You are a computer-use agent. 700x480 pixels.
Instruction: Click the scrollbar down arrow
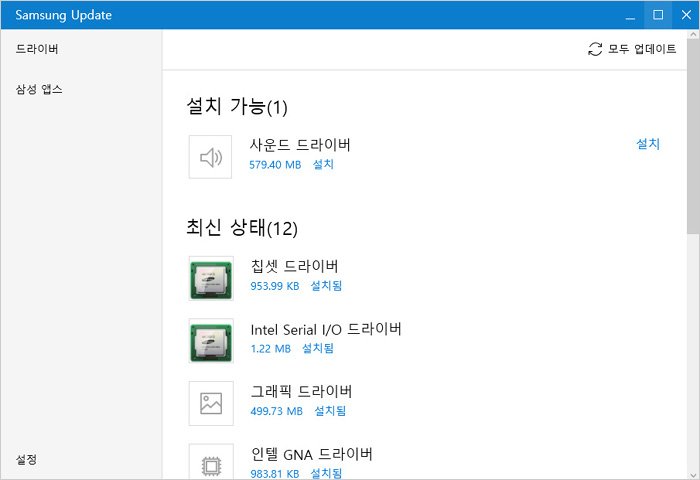[693, 475]
